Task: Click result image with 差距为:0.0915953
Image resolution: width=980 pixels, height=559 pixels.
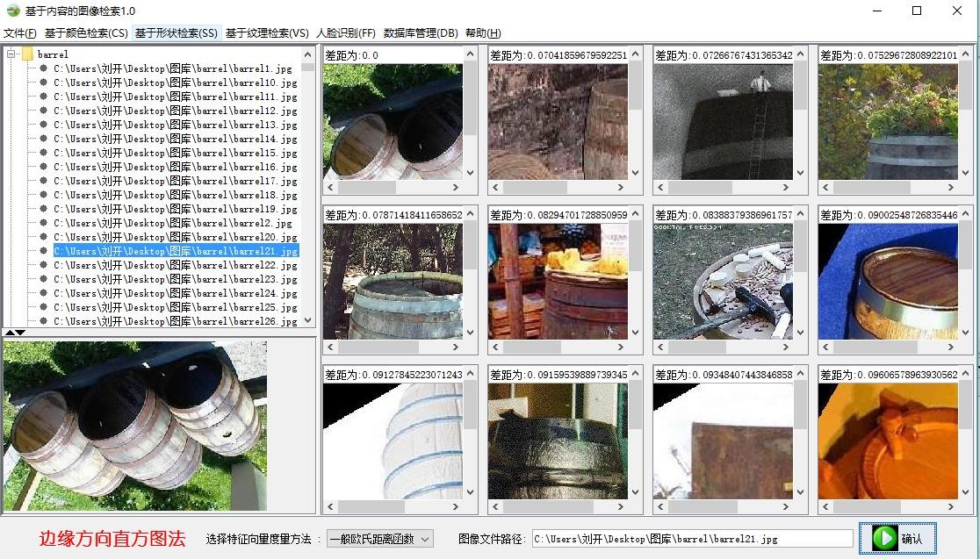Action: [x=558, y=441]
